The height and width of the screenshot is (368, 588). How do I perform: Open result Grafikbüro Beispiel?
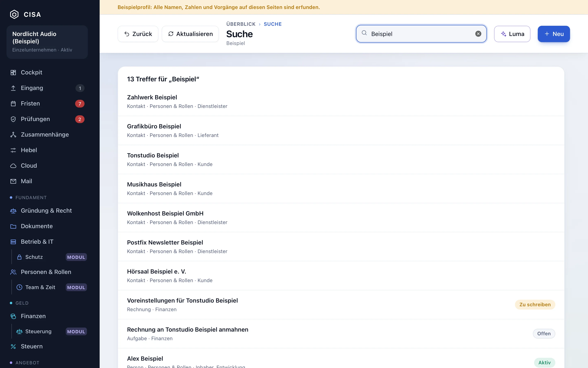(341, 130)
